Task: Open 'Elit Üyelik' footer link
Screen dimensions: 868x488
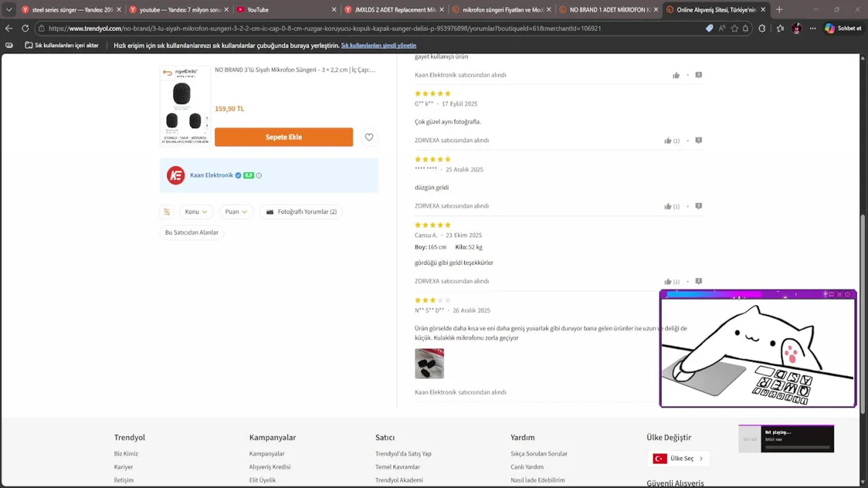Action: [262, 480]
